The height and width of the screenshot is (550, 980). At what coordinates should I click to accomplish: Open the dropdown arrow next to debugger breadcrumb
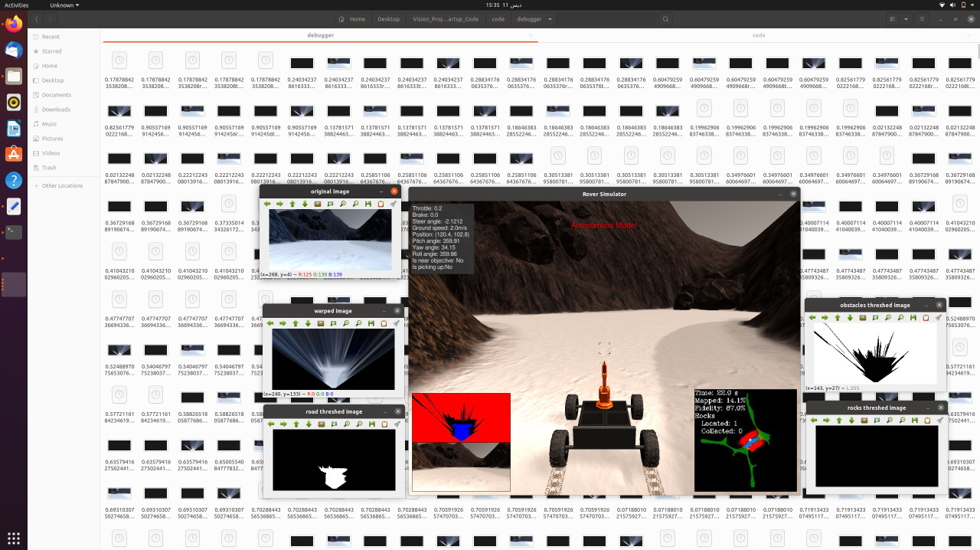click(550, 19)
